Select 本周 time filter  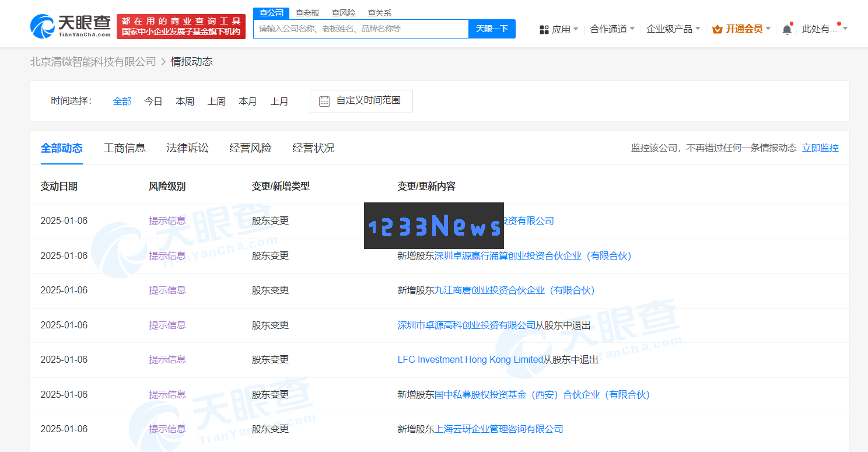point(185,101)
